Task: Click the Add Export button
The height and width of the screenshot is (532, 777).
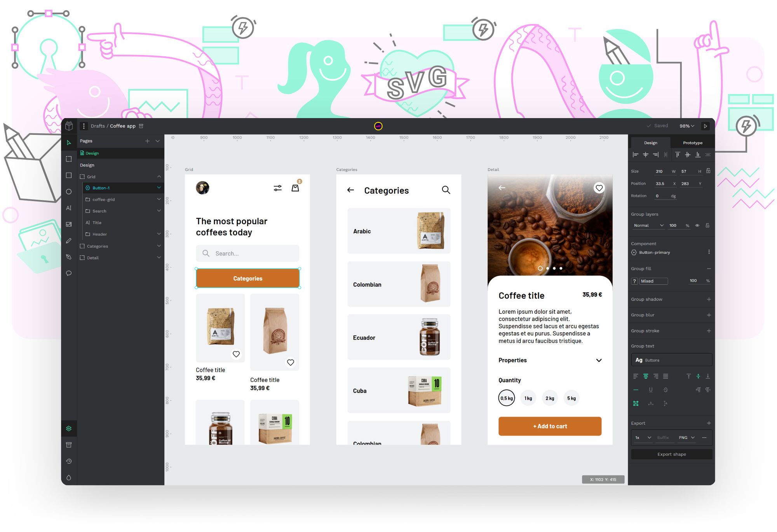Action: (709, 423)
